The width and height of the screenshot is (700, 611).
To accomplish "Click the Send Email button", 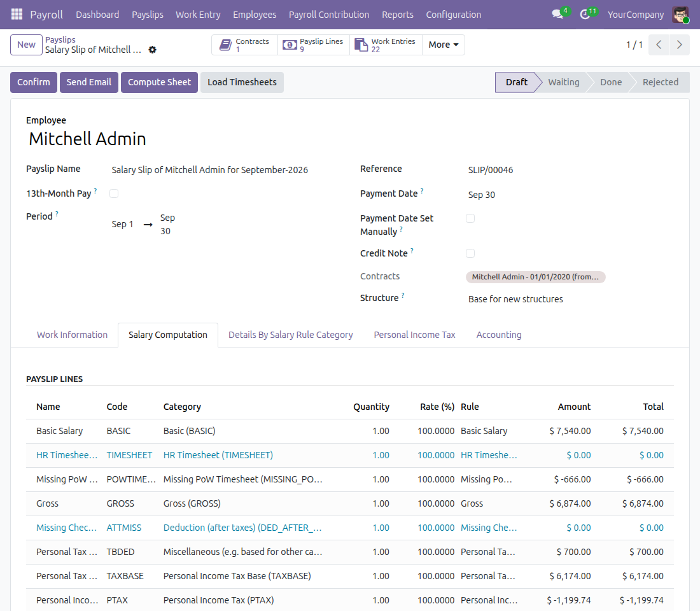I will click(89, 82).
